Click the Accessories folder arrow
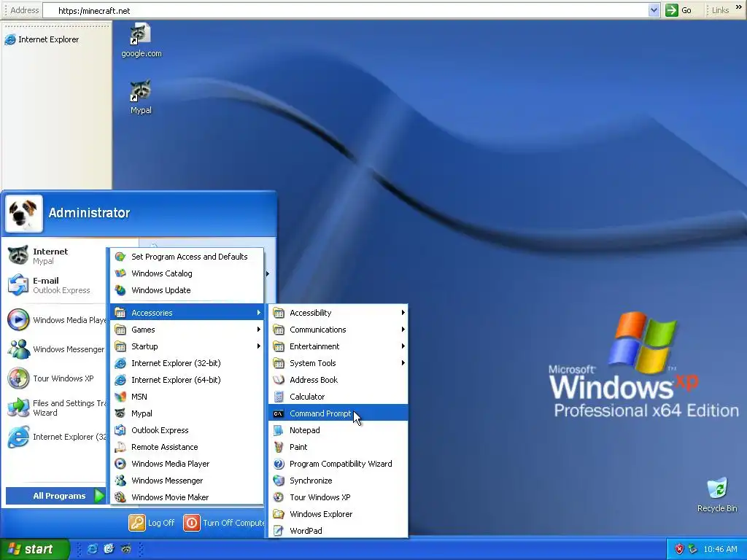This screenshot has width=747, height=560. coord(259,312)
